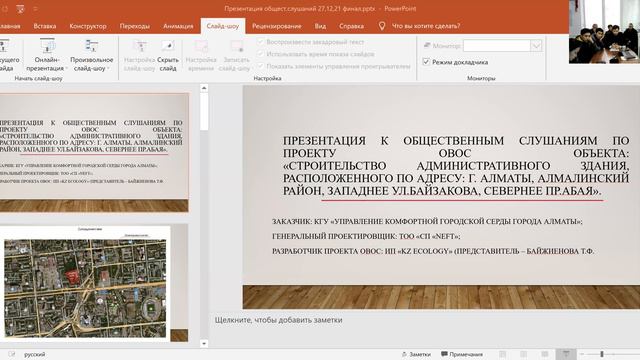Click scroll up arrow of thumbnail pane

(x=204, y=88)
